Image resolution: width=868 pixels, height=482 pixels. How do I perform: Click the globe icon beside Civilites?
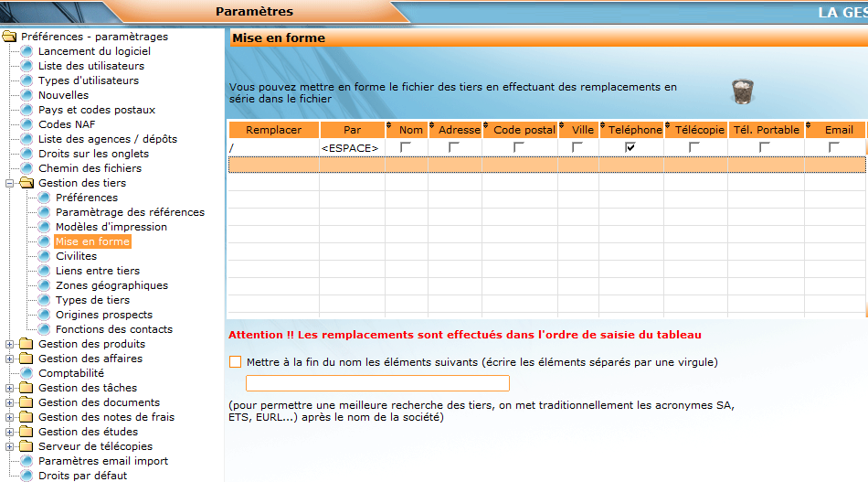click(x=44, y=256)
